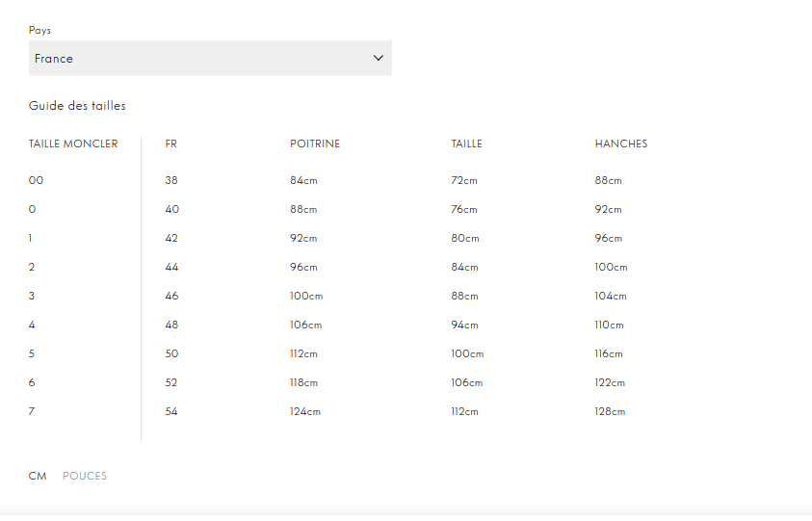Click the FR column header
The width and height of the screenshot is (812, 521).
[170, 143]
